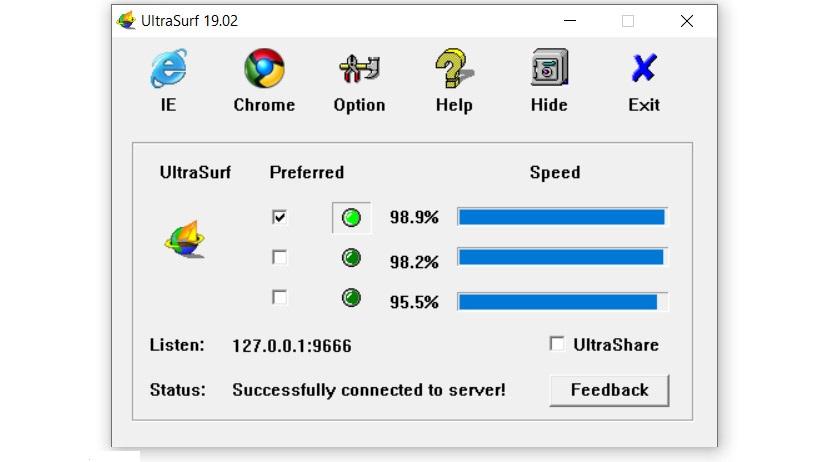Screen dimensions: 834x462
Task: Uncheck the preferred 98.9% server checkbox
Action: click(x=280, y=217)
